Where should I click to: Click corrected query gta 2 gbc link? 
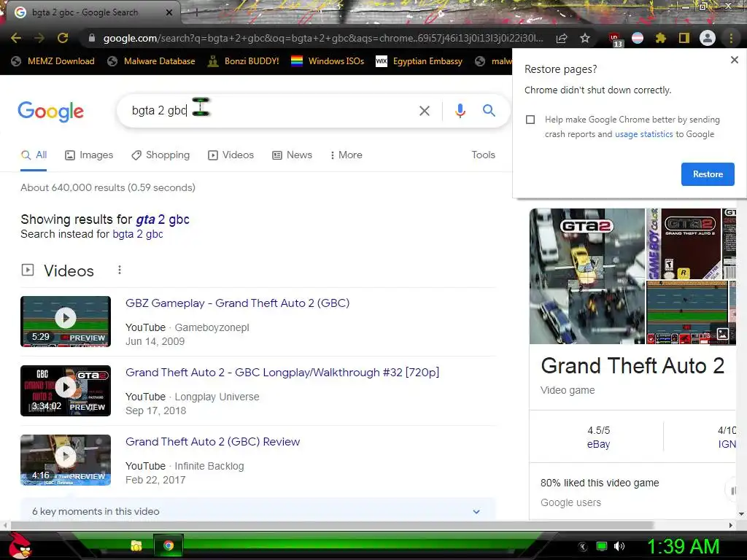tap(163, 219)
